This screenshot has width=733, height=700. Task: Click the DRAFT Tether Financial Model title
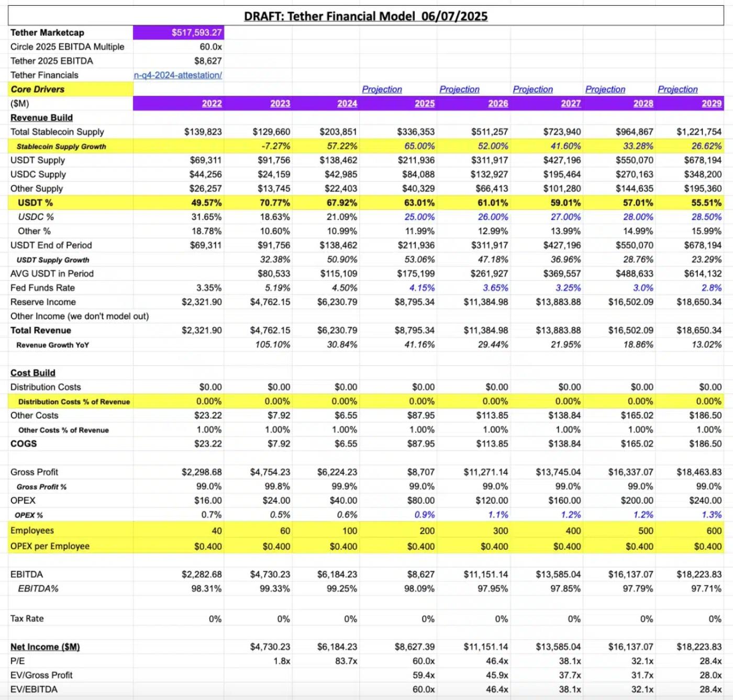tap(365, 16)
